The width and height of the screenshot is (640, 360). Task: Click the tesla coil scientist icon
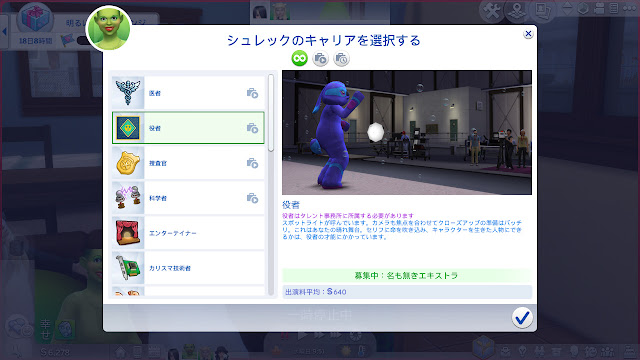click(x=128, y=198)
